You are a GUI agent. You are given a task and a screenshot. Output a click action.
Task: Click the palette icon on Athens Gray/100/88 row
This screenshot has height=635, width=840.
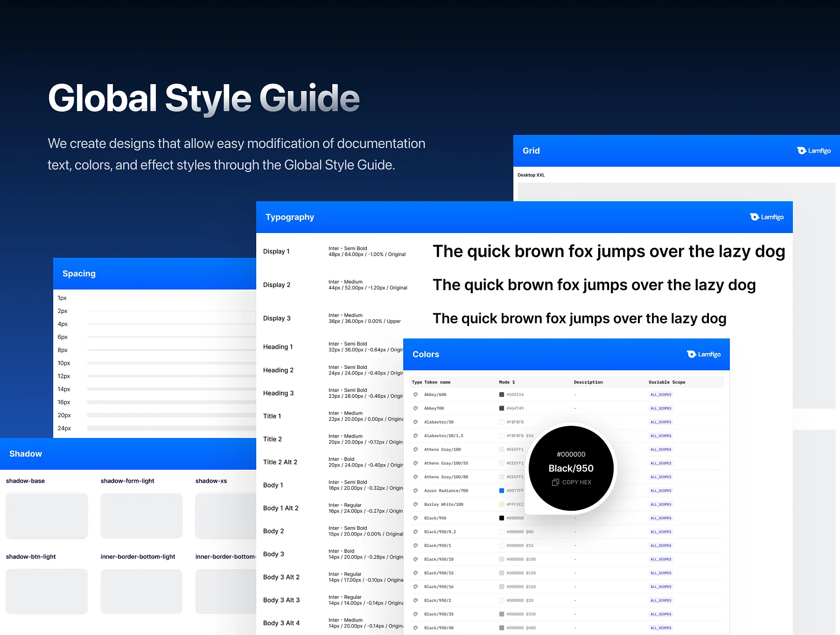pos(415,477)
